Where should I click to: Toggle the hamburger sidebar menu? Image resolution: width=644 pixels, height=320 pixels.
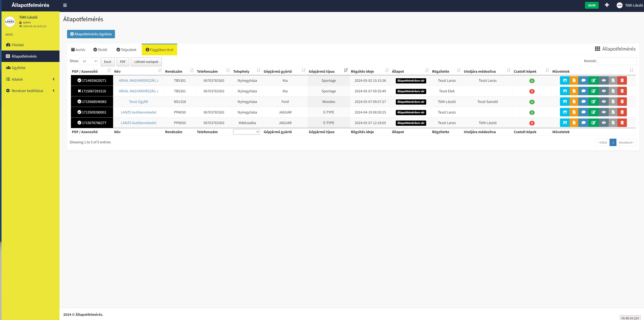tap(65, 5)
